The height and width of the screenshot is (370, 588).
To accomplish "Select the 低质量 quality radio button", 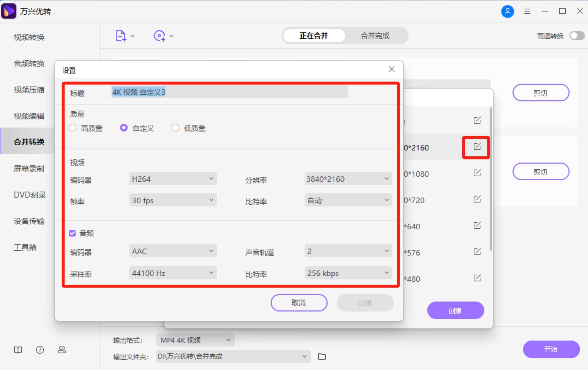I will [x=175, y=128].
